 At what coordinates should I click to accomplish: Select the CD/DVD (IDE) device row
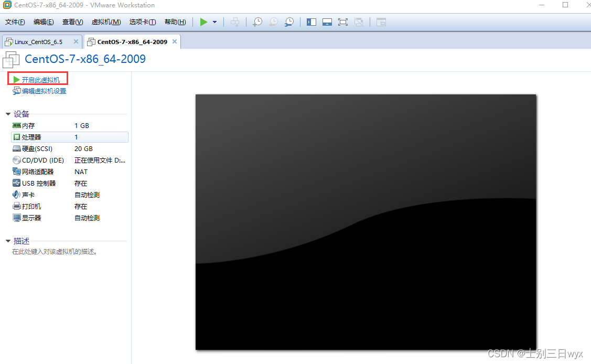(x=70, y=160)
